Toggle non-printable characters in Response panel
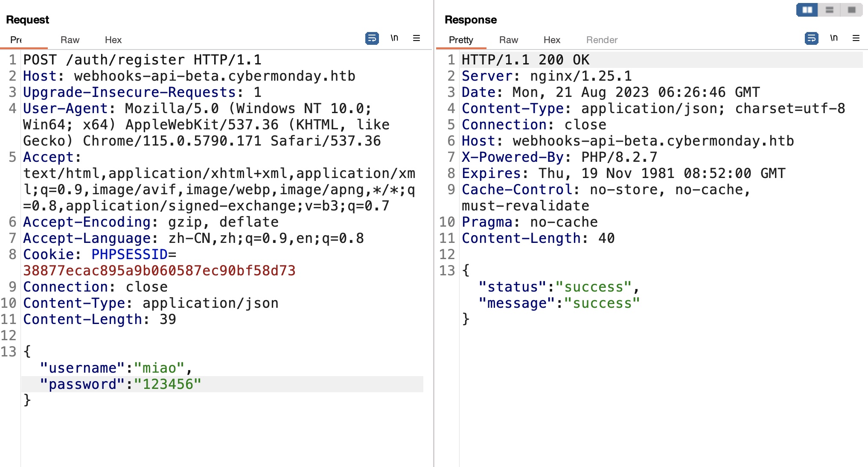The height and width of the screenshot is (467, 868). pyautogui.click(x=833, y=38)
